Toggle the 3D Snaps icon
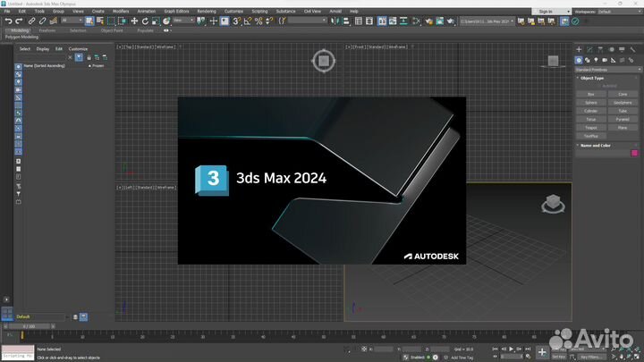Image resolution: width=644 pixels, height=362 pixels. [236, 21]
